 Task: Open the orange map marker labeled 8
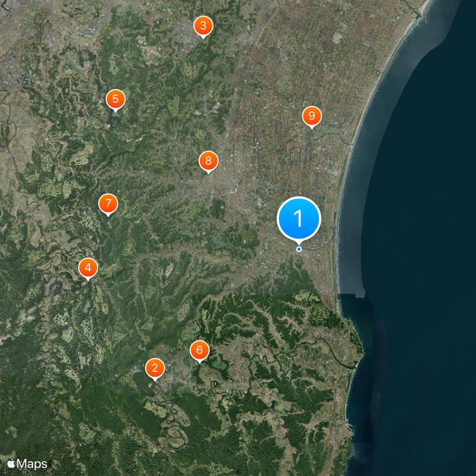click(x=208, y=161)
